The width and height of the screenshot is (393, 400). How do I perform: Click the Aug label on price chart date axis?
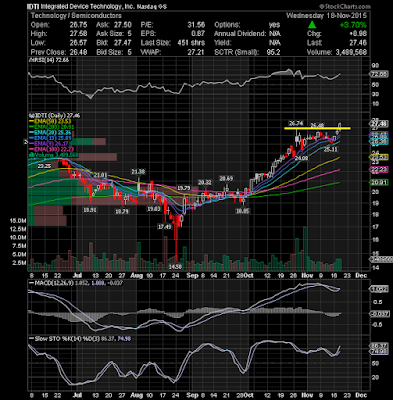[x=136, y=276]
